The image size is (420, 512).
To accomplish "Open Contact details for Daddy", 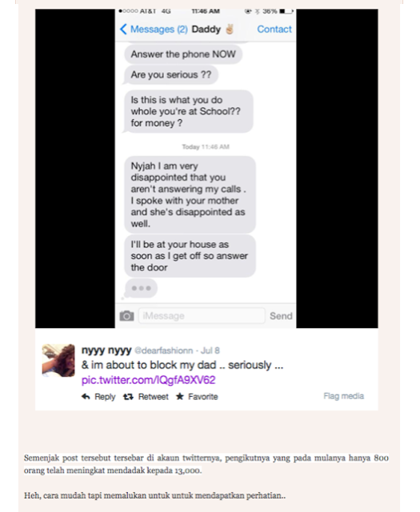I will pyautogui.click(x=274, y=29).
